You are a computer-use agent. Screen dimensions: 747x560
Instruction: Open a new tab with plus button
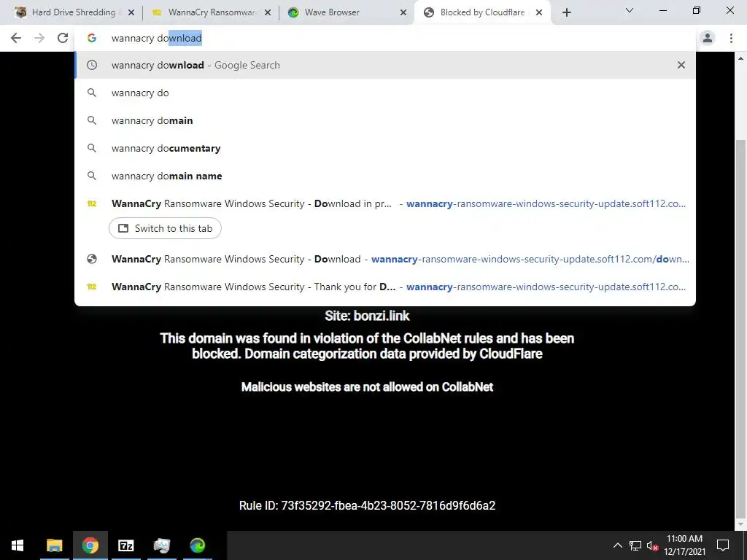point(566,12)
